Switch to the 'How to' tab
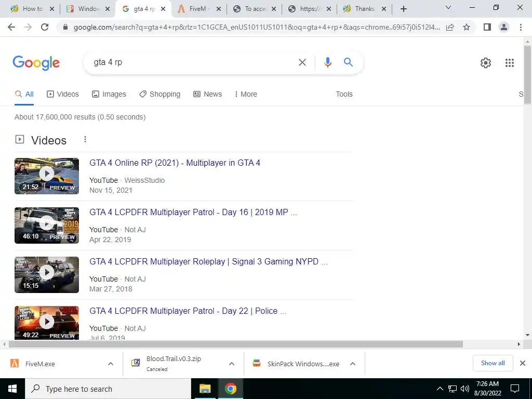Screen dimensions: 532x399 pos(32,9)
